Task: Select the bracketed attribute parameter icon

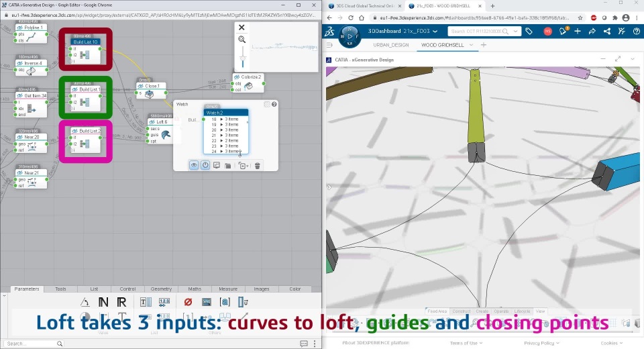Action: pyautogui.click(x=225, y=302)
